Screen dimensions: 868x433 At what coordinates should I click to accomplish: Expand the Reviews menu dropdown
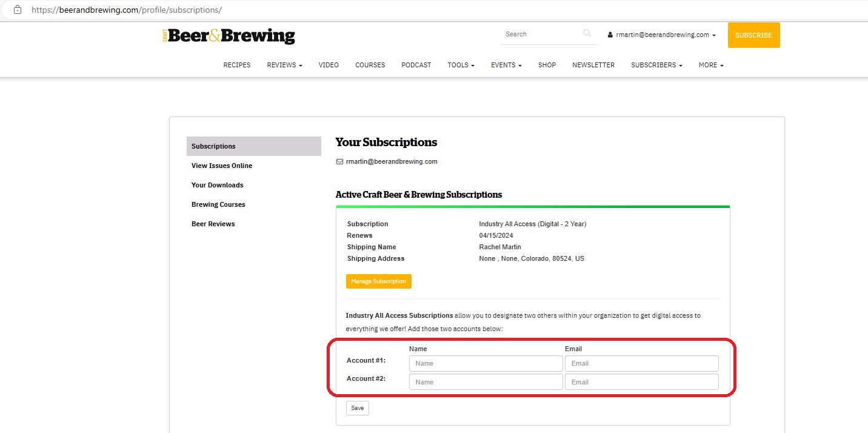(x=284, y=65)
